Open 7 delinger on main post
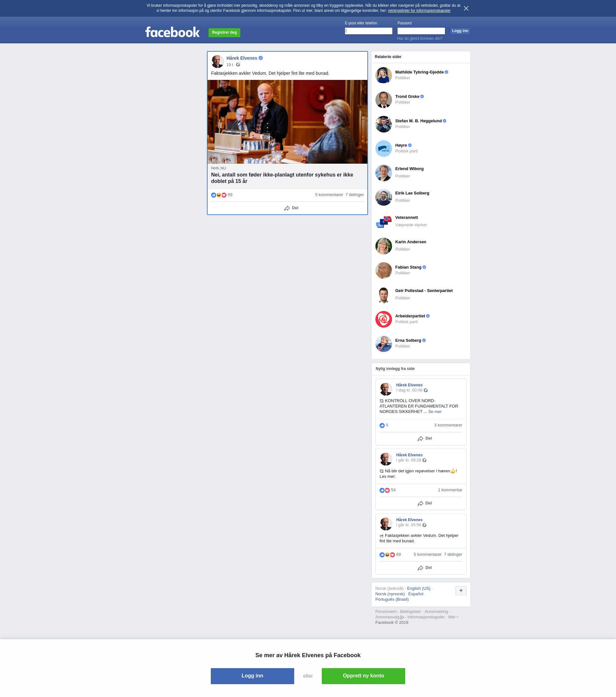This screenshot has width=616, height=697. 355,195
